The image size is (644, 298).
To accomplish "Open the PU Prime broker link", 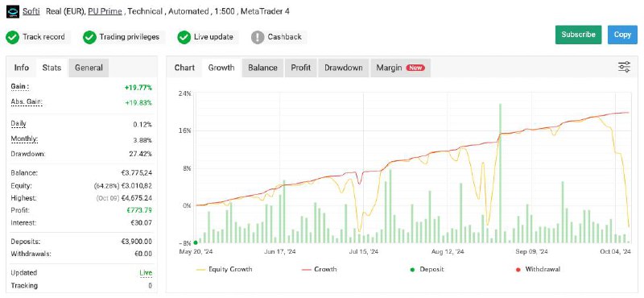I will pyautogui.click(x=105, y=11).
